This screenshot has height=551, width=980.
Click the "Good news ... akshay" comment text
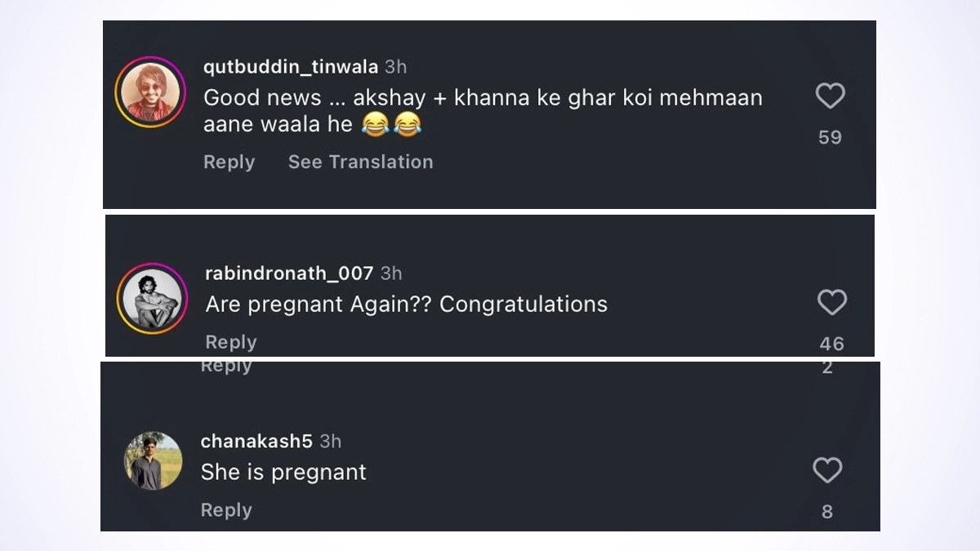[x=482, y=99]
